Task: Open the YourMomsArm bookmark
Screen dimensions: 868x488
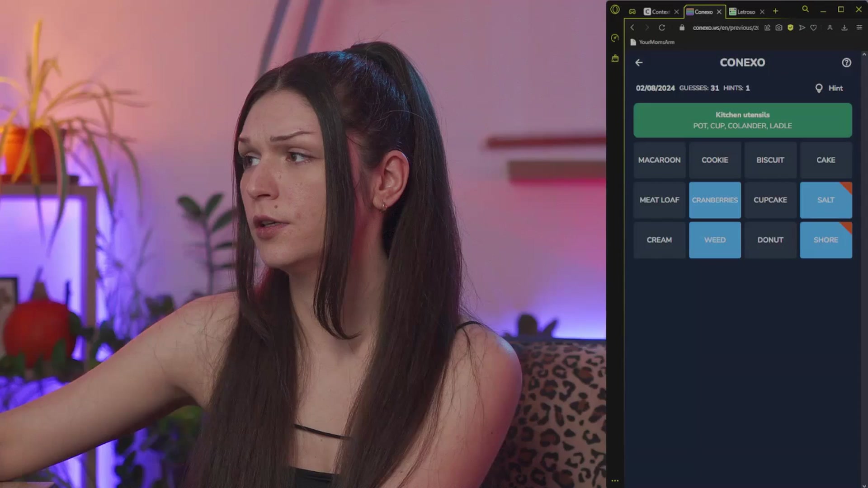Action: click(x=652, y=42)
